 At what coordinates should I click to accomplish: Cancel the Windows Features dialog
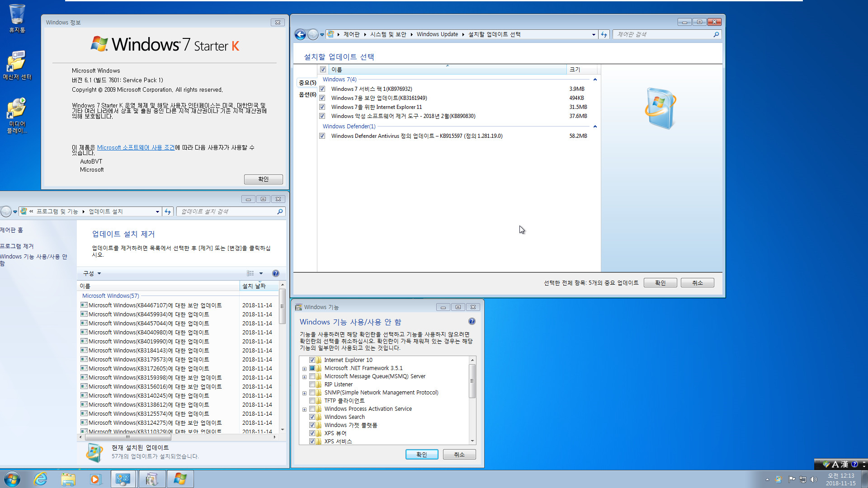(459, 455)
